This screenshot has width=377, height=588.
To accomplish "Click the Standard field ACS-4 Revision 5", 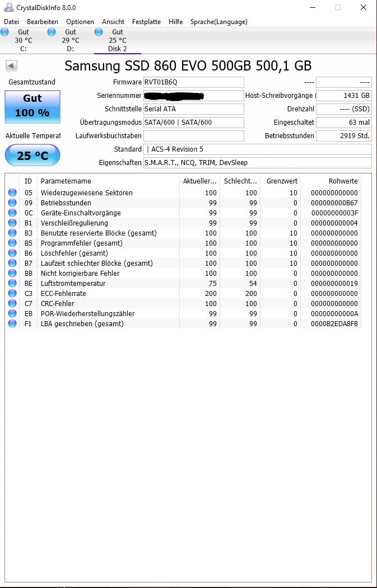I will pyautogui.click(x=258, y=149).
